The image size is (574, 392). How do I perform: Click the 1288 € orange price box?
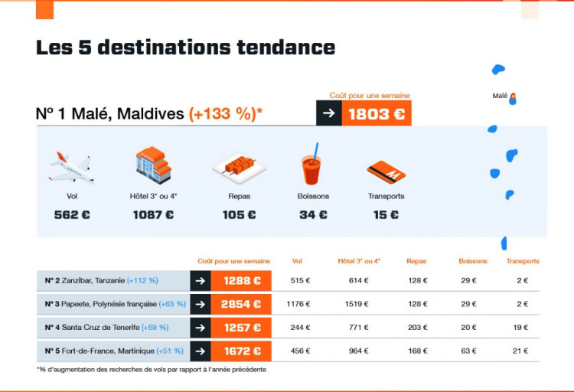pyautogui.click(x=241, y=281)
